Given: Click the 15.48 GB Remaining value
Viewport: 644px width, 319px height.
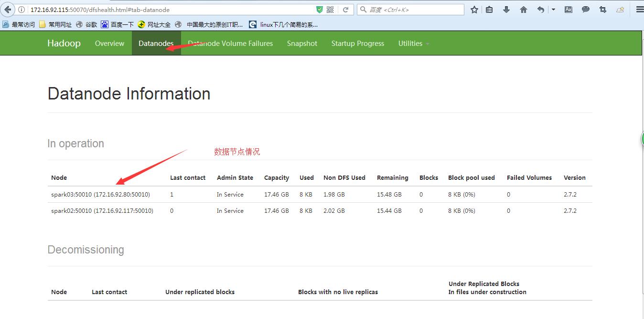Looking at the screenshot, I should click(x=389, y=195).
